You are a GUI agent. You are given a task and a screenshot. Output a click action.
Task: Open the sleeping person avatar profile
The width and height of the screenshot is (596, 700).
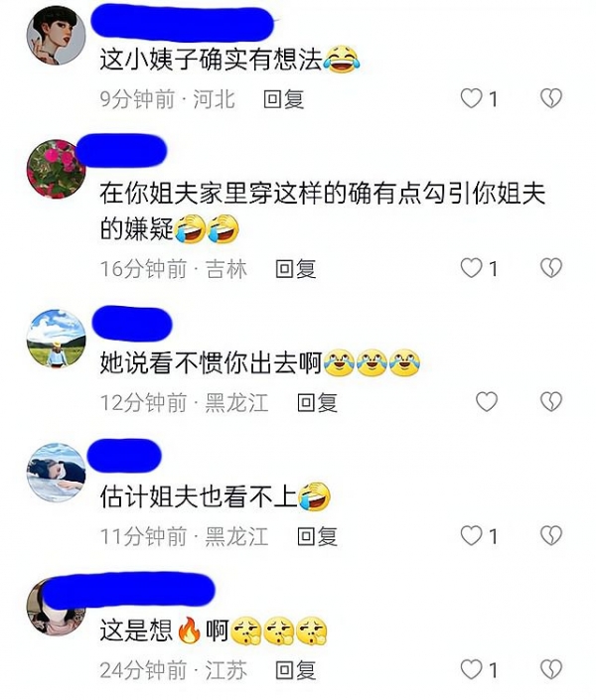pyautogui.click(x=57, y=472)
